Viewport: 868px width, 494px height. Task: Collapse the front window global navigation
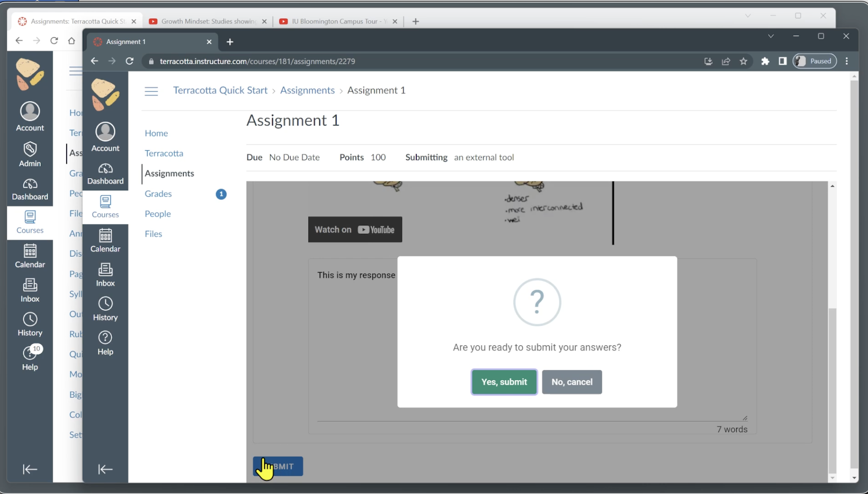(x=105, y=469)
